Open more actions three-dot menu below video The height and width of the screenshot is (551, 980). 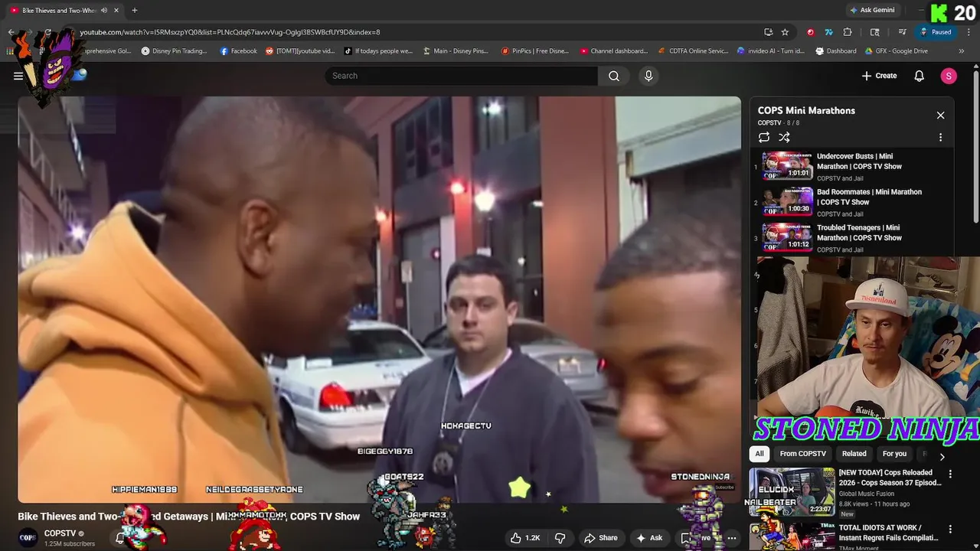(x=731, y=538)
